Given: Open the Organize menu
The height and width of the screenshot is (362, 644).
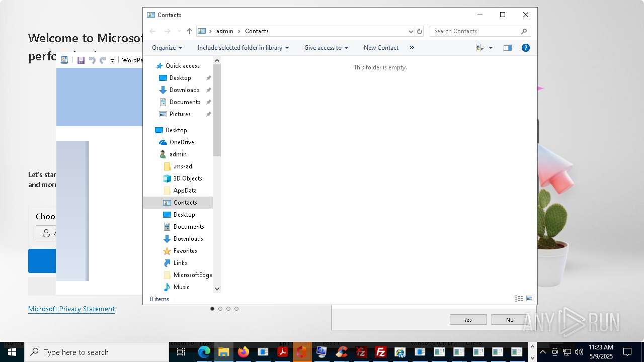Looking at the screenshot, I should pos(167,48).
